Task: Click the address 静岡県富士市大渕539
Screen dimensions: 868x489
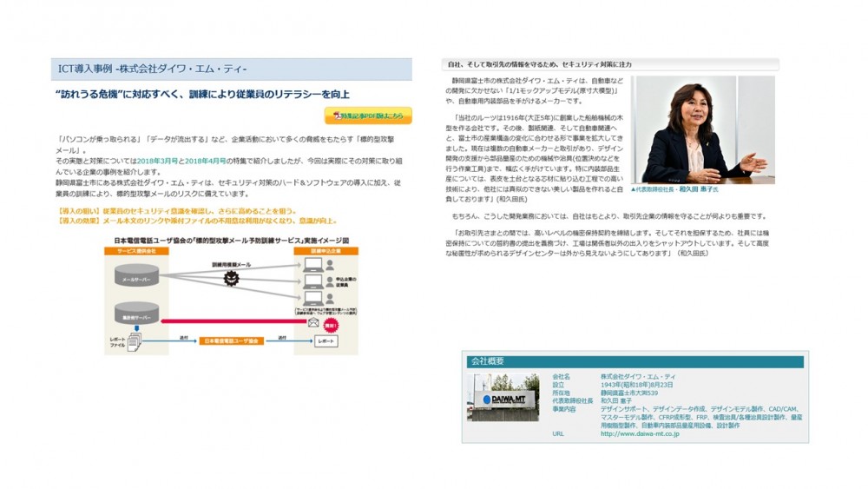Action: click(629, 393)
